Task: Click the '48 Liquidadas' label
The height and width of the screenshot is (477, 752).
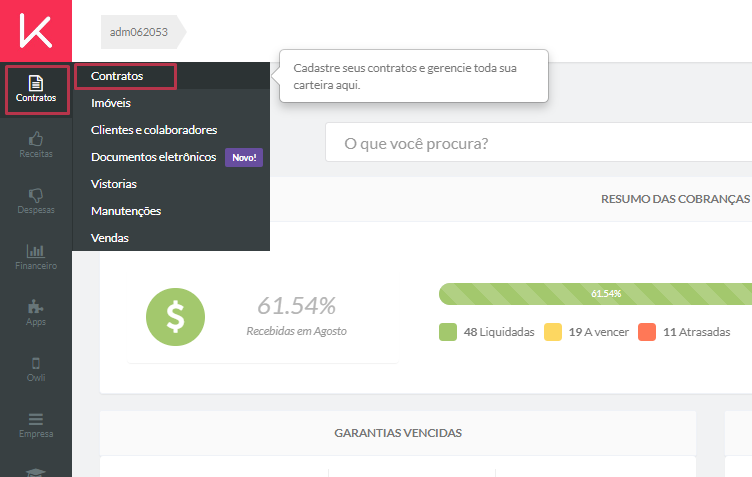Action: tap(499, 332)
